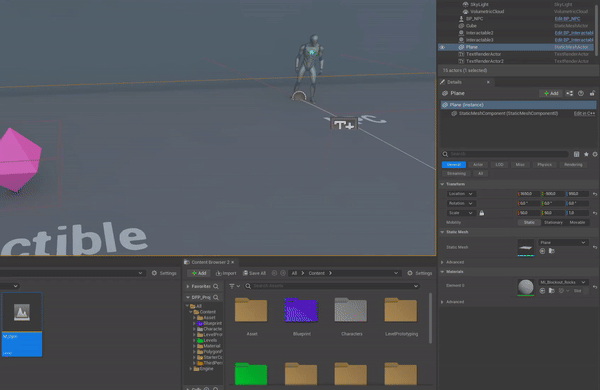Click the Edit BP_NPC link
This screenshot has width=600, height=390.
coord(567,19)
